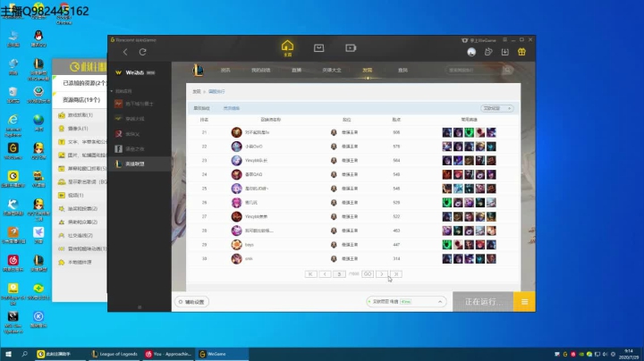Jump to the last ranking page

396,274
